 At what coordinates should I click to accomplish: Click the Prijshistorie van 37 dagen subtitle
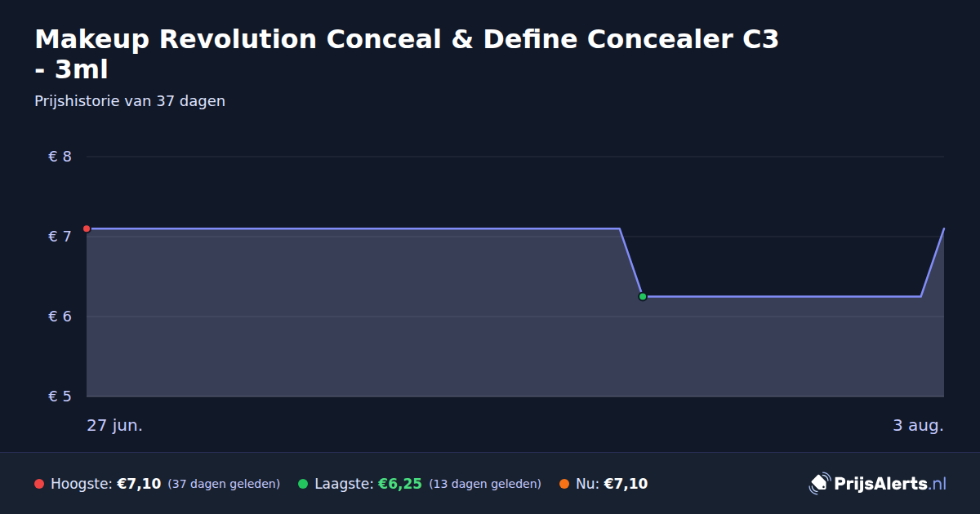tap(130, 101)
